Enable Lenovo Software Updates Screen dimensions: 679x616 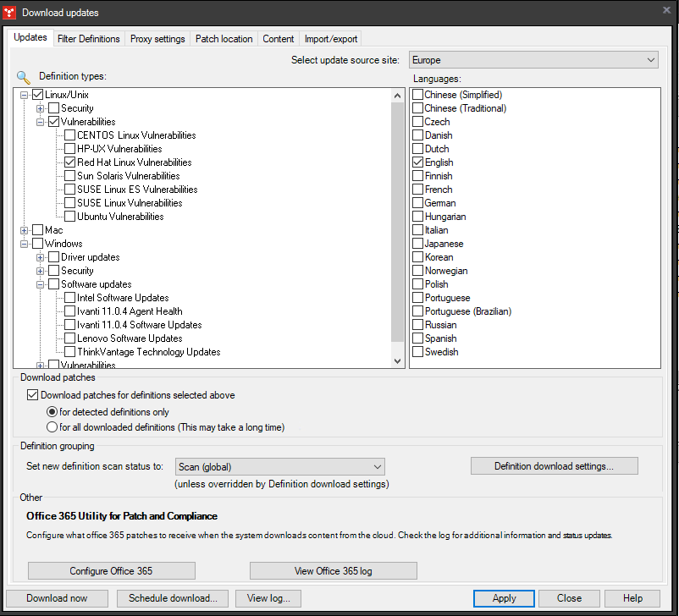(69, 338)
